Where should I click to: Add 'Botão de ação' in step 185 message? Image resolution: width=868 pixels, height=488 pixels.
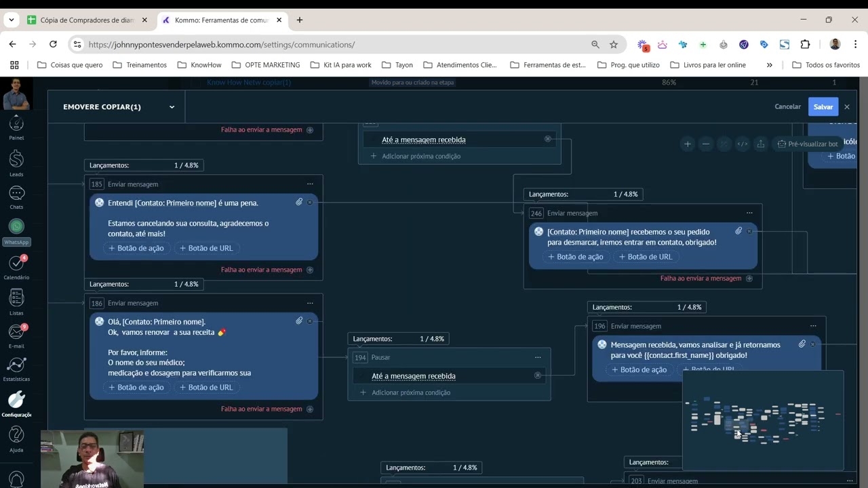[x=136, y=248]
